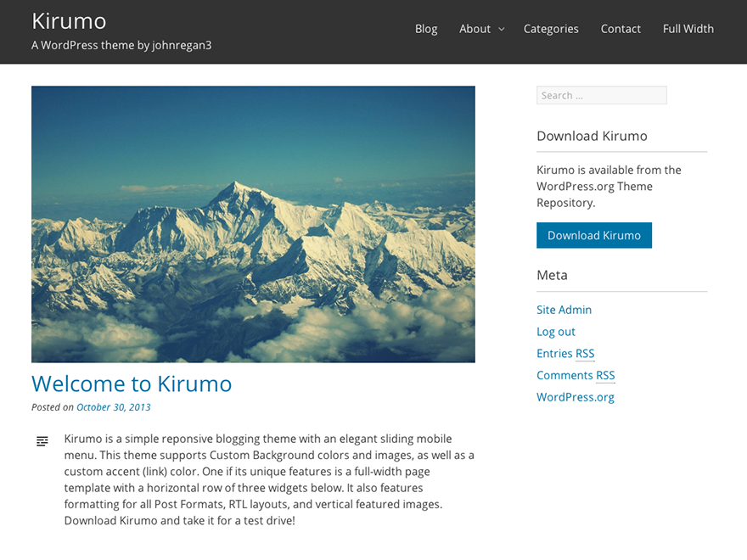The height and width of the screenshot is (560, 747).
Task: Click the search input field
Action: tap(601, 95)
